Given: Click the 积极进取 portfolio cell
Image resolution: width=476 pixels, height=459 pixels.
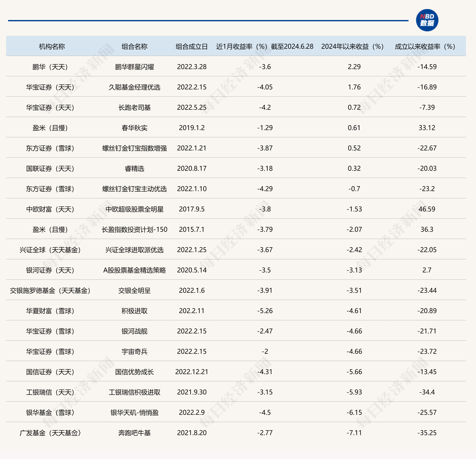Looking at the screenshot, I should pos(135,311).
